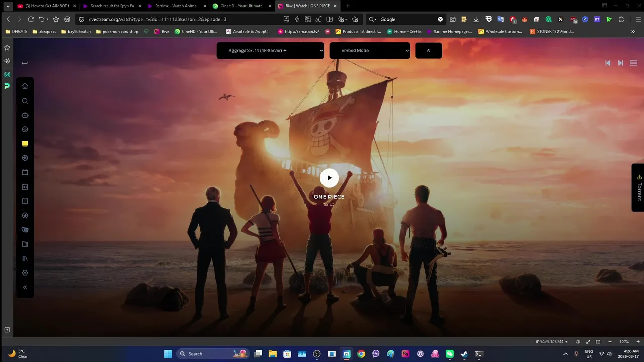Open the Torrent side tab

click(639, 188)
